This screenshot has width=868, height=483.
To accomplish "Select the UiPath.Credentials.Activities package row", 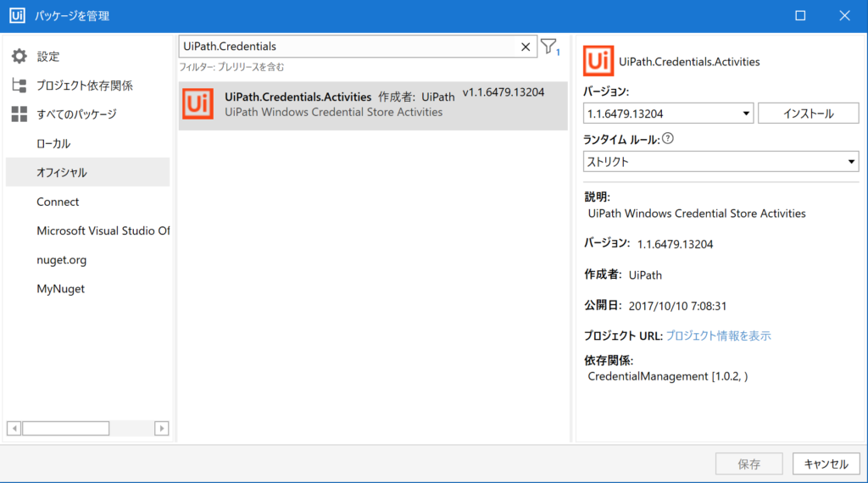I will (x=373, y=106).
